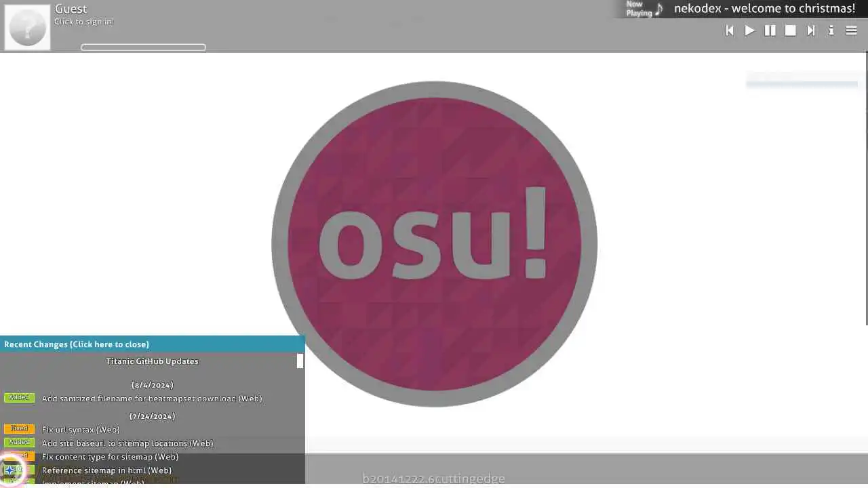This screenshot has height=488, width=868.
Task: Click the Guest username text
Action: point(71,9)
